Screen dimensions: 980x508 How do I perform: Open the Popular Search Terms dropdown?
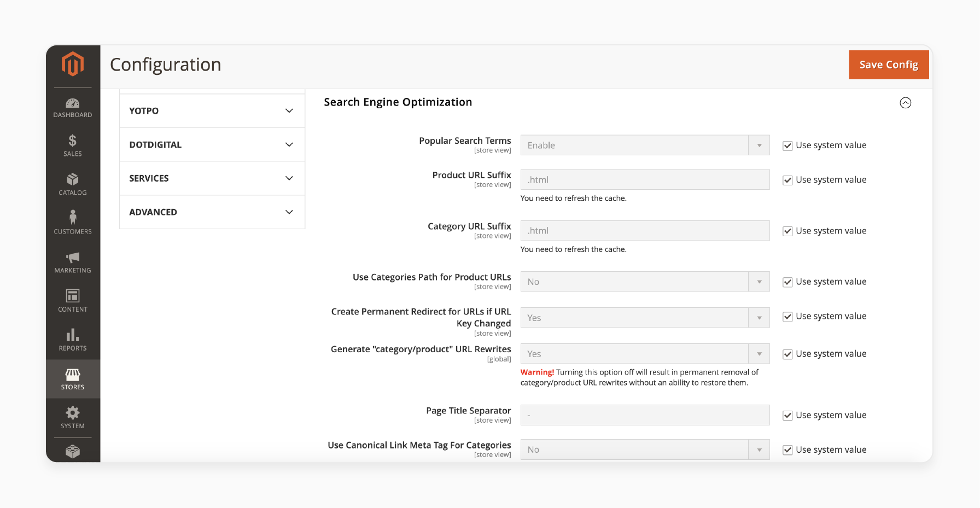tap(645, 145)
